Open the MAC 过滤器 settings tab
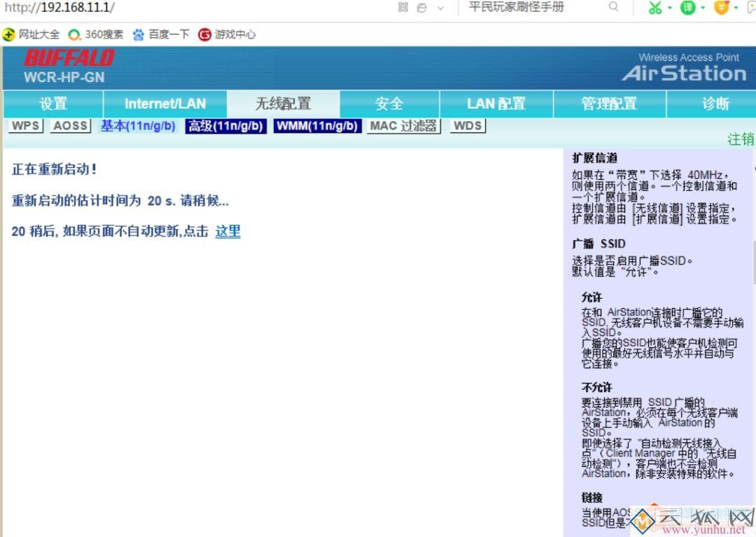Screen dimensions: 756x537 (403, 127)
